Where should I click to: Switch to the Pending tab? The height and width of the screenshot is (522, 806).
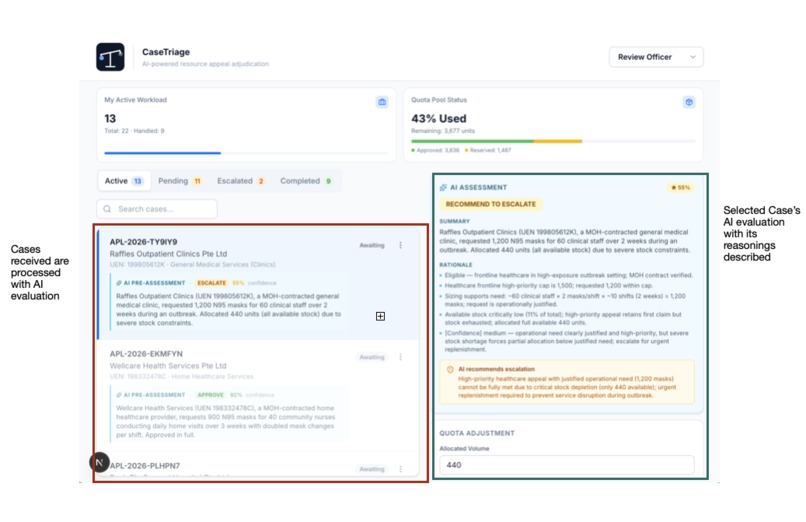point(180,181)
